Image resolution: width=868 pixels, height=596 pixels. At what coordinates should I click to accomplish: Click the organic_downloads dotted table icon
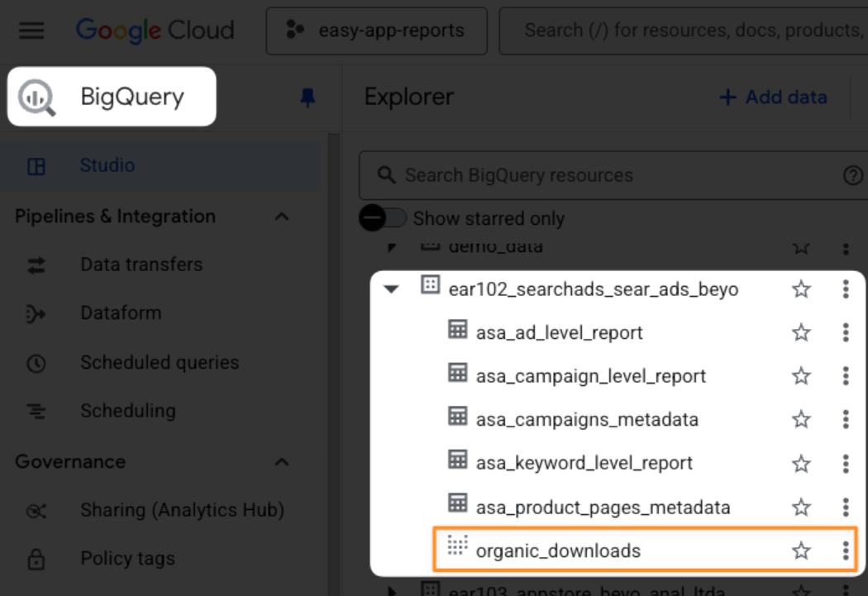click(x=458, y=545)
